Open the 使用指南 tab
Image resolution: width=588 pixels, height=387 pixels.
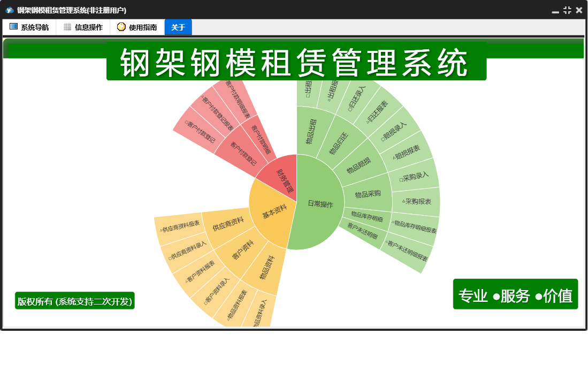pos(138,27)
